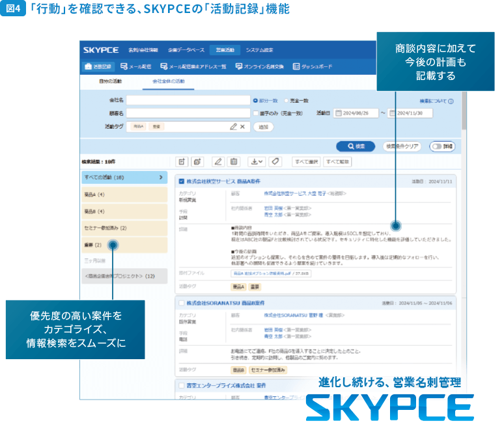
Task: Click the tag icon in results toolbar
Action: (x=275, y=161)
